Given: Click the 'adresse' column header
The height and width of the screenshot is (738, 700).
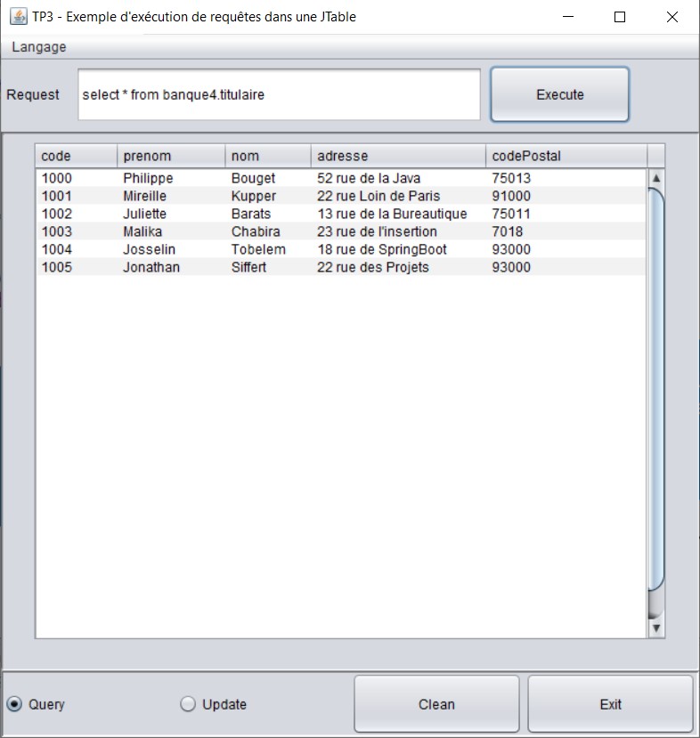Looking at the screenshot, I should click(x=398, y=156).
